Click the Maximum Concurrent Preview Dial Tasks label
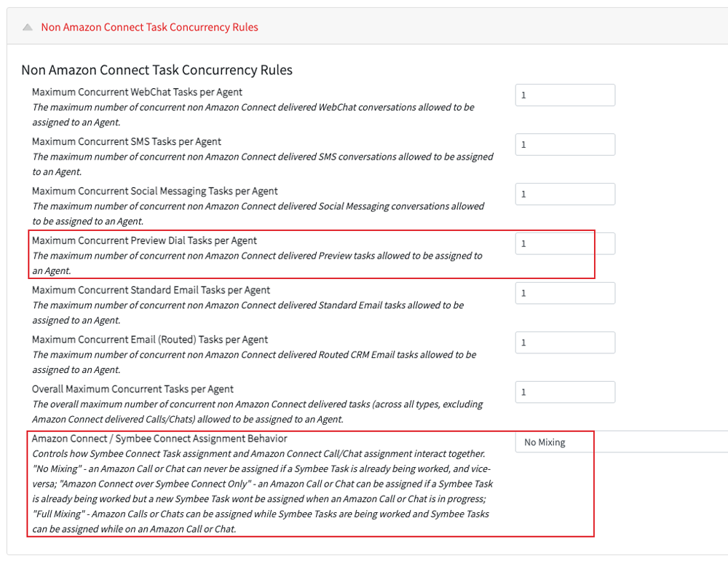The image size is (728, 561). (144, 240)
